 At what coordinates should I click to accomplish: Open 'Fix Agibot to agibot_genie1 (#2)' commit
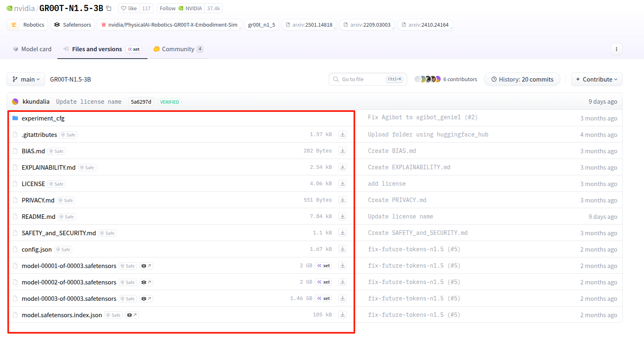[422, 117]
